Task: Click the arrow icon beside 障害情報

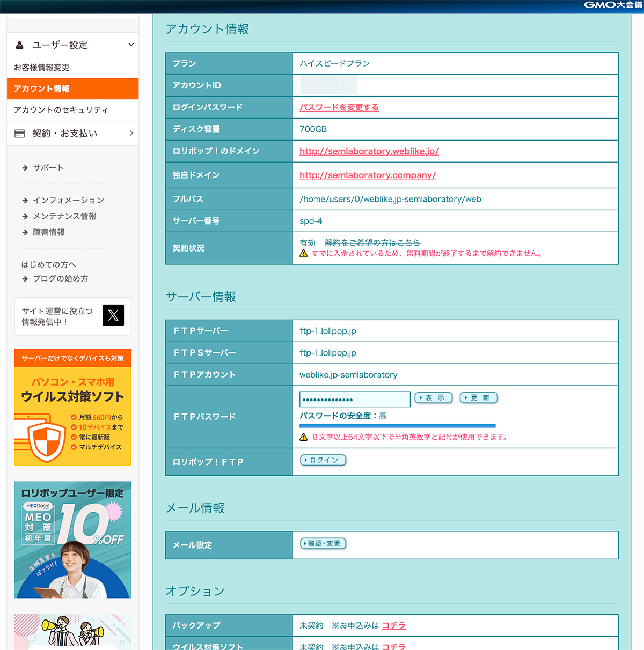Action: (25, 232)
